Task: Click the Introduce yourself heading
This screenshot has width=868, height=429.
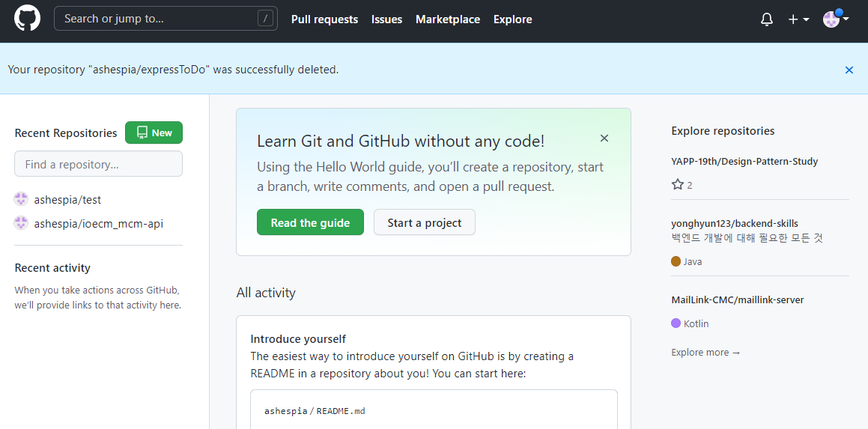Action: 298,338
